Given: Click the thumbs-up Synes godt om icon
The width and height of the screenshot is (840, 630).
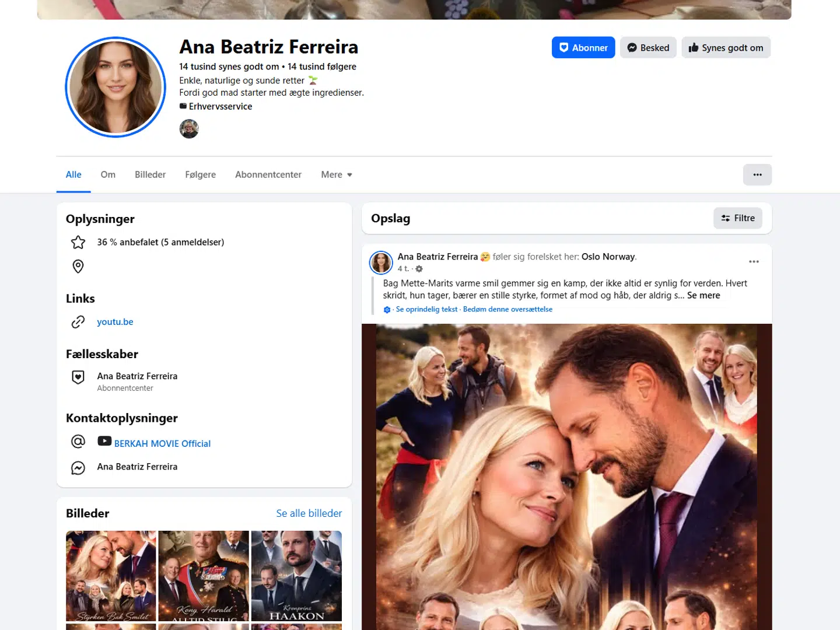Looking at the screenshot, I should click(694, 47).
